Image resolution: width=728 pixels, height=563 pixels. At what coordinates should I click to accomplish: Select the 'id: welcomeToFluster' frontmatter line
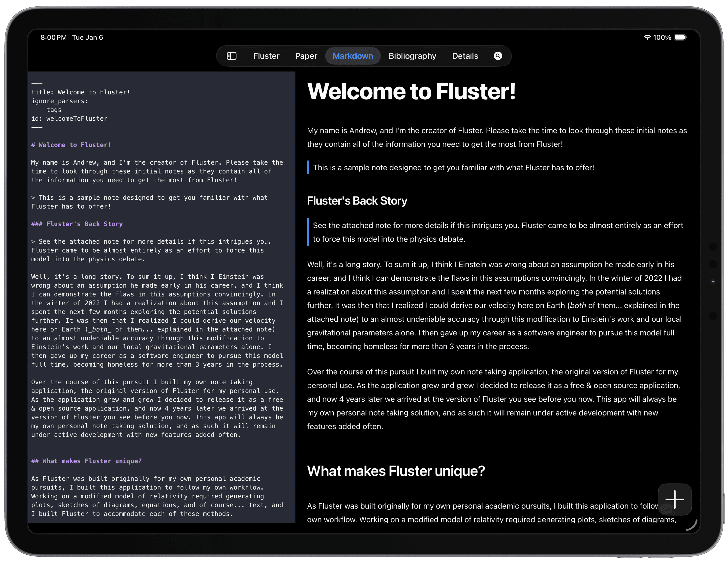[69, 118]
